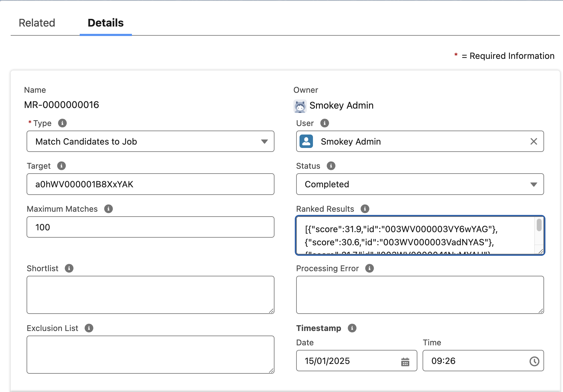Switch to the Related tab
Viewport: 563px width, 392px height.
tap(37, 23)
